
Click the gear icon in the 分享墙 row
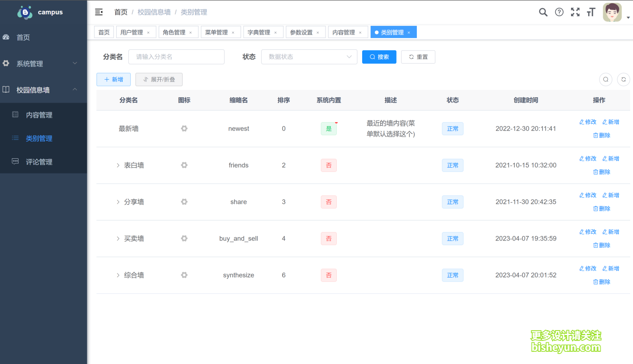(x=184, y=202)
